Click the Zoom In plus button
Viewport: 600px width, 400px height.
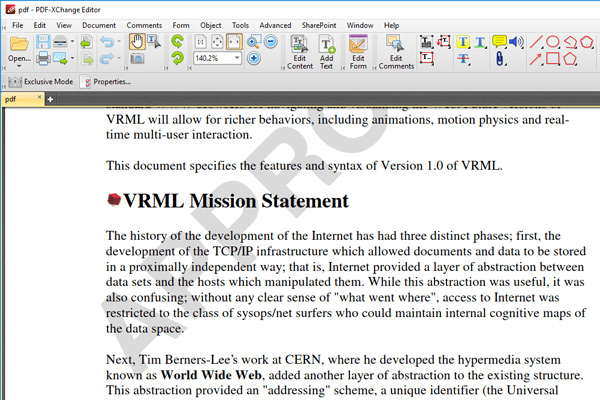254,59
